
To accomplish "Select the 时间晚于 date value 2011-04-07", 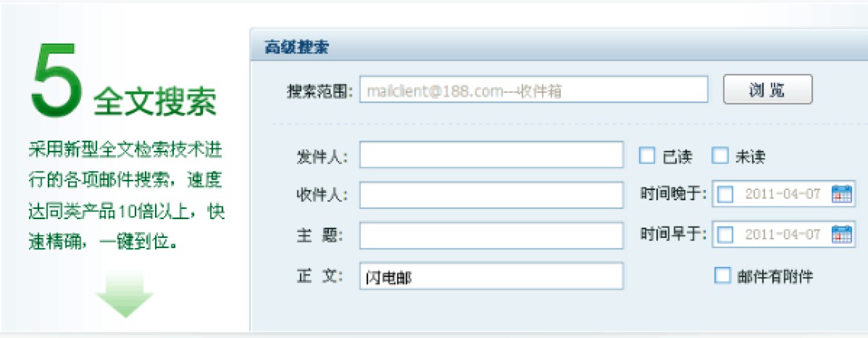I will point(783,194).
